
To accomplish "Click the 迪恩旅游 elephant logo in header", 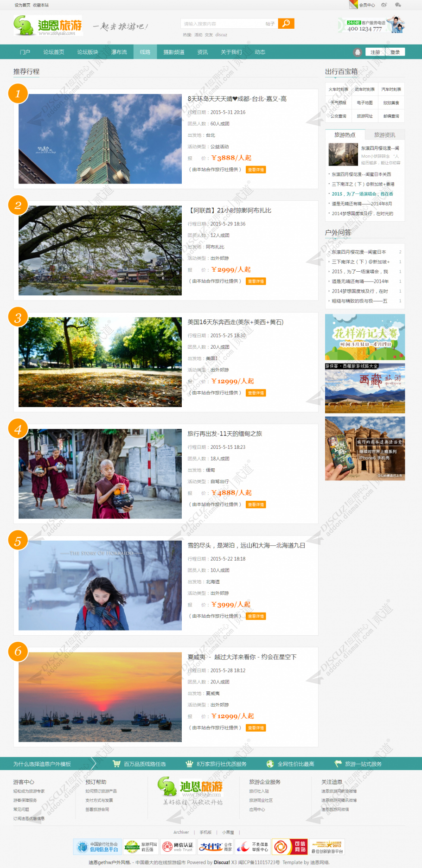I will pyautogui.click(x=48, y=26).
